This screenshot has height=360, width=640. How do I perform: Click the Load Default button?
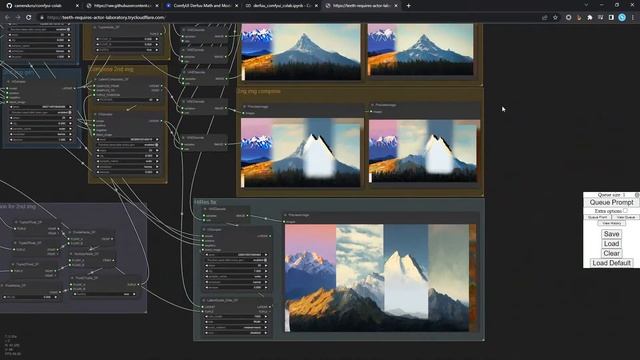point(611,263)
